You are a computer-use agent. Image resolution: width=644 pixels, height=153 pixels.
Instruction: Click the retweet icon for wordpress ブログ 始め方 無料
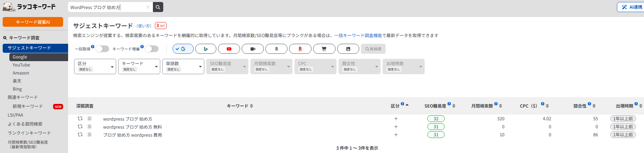tap(80, 127)
